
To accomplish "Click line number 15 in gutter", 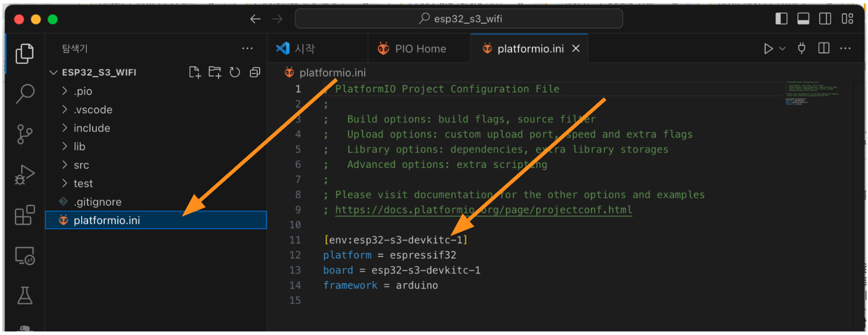I will (x=295, y=300).
